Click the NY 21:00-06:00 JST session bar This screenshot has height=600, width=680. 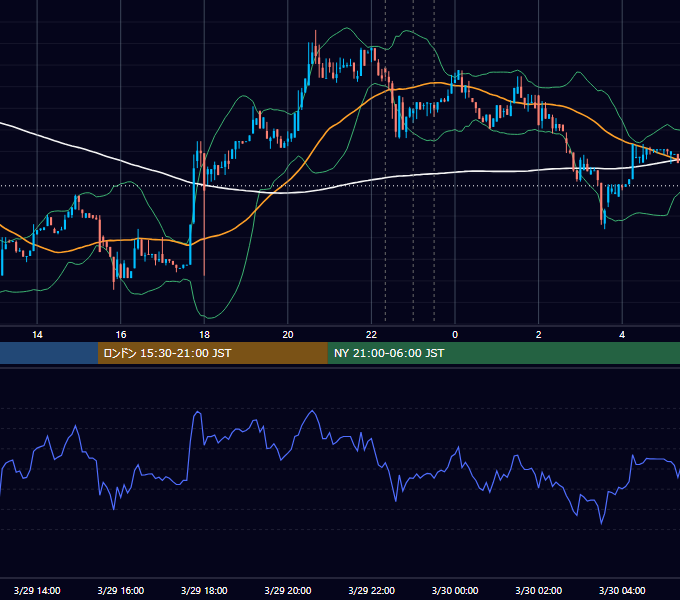pos(503,353)
